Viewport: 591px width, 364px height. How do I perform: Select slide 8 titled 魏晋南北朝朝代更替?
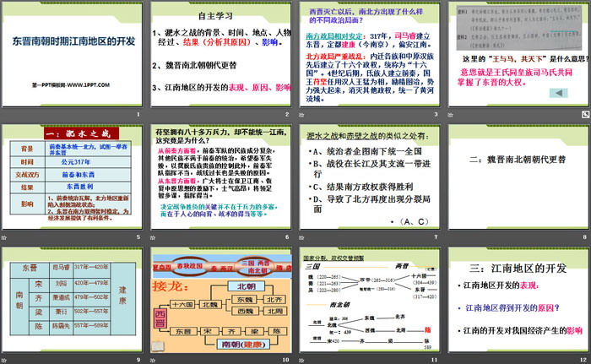[x=518, y=177]
